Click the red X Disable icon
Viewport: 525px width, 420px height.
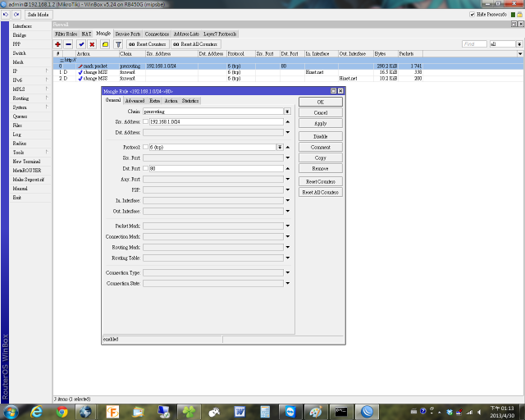point(92,44)
